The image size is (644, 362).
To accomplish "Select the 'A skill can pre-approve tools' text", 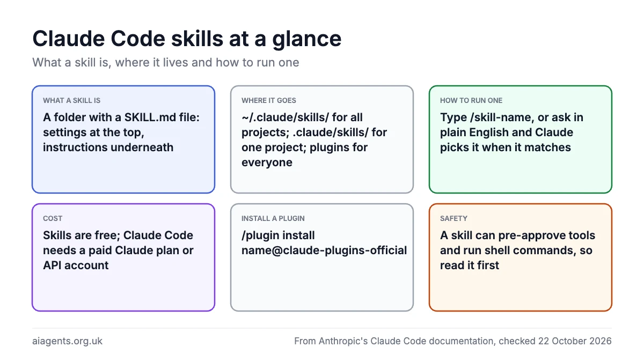I will coord(517,250).
